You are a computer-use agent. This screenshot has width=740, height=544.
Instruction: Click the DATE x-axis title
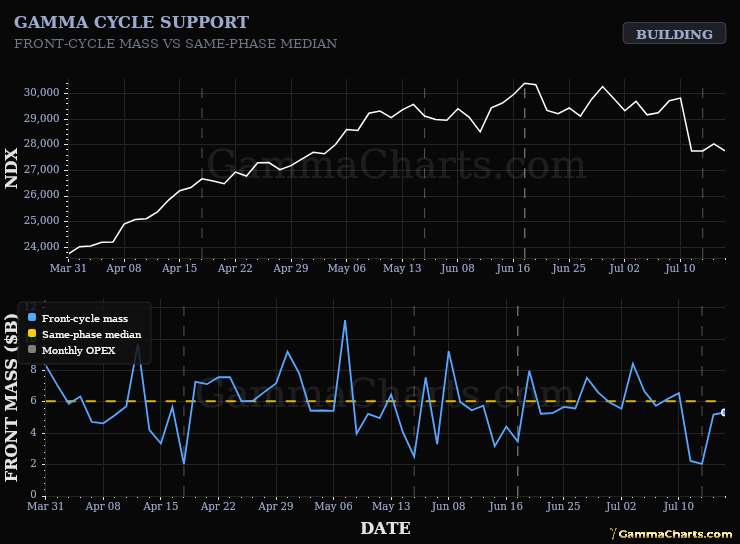click(386, 528)
